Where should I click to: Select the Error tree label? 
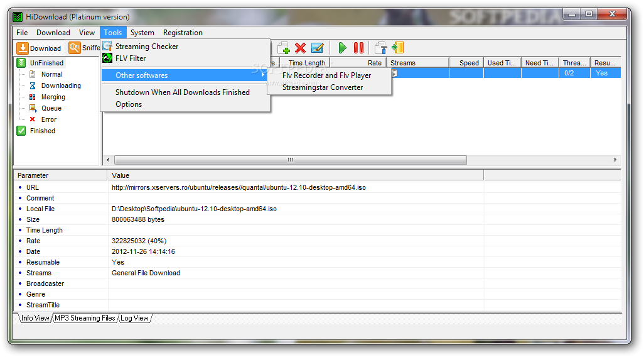(x=49, y=119)
